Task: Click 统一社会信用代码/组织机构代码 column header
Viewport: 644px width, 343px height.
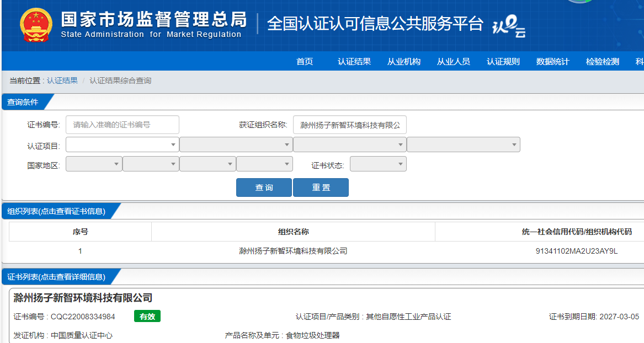Action: tap(577, 232)
